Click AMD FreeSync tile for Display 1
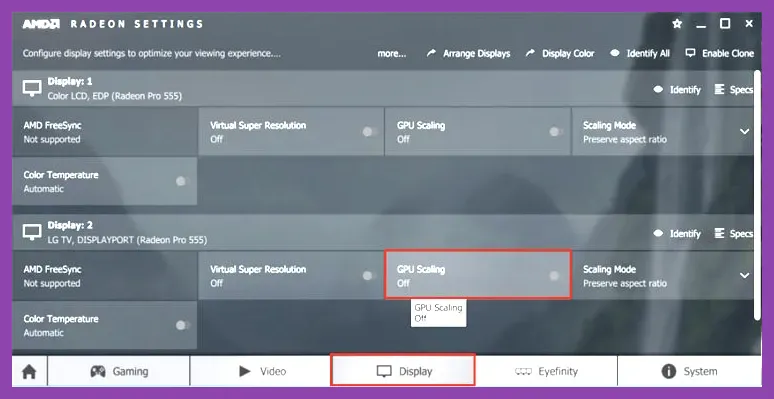The height and width of the screenshot is (399, 774). pos(105,132)
